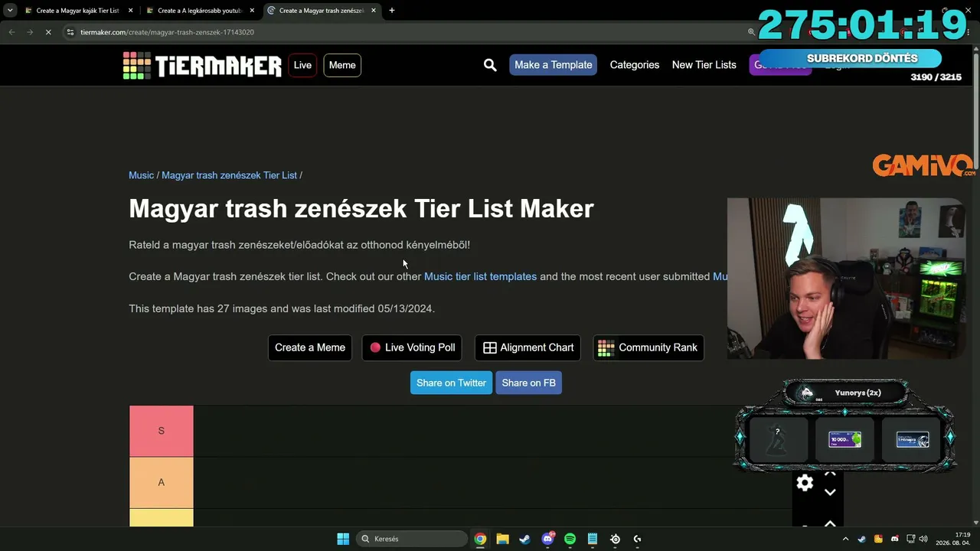Screen dimensions: 980x551
Task: Click the Keresés taskbar search box
Action: tap(412, 539)
